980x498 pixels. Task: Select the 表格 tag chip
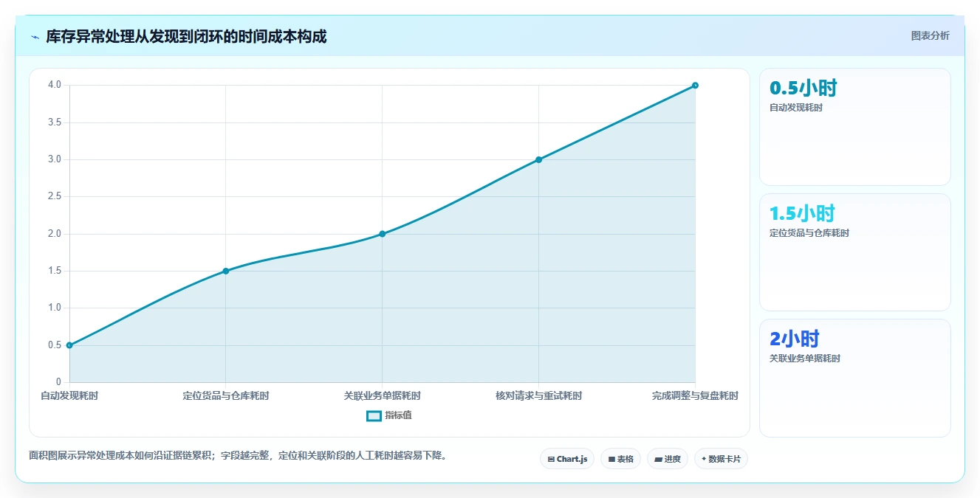tap(620, 459)
